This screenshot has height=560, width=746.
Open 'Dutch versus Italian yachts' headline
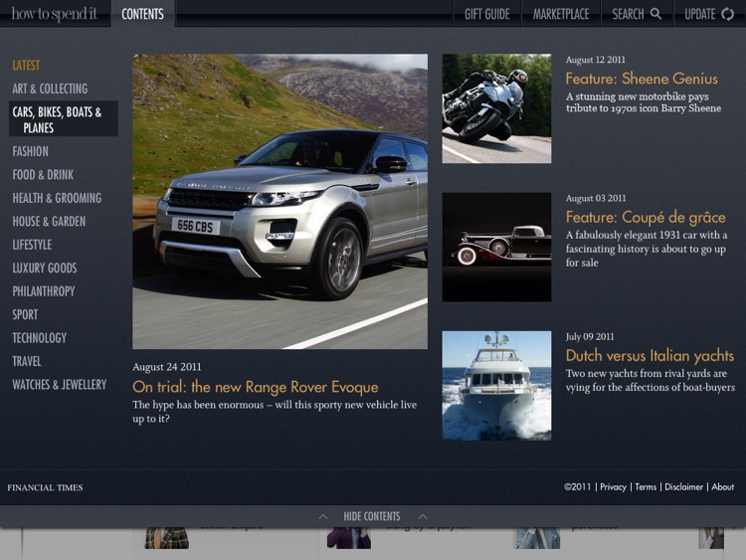650,356
